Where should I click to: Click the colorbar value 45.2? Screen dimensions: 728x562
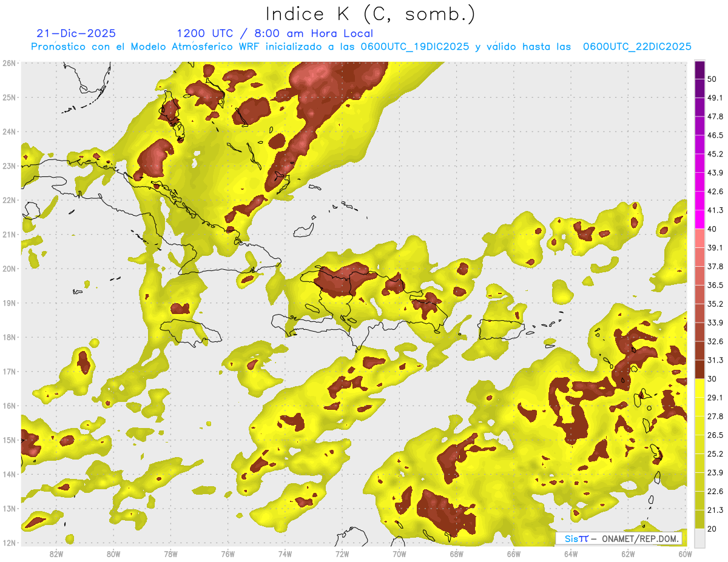[x=715, y=154]
